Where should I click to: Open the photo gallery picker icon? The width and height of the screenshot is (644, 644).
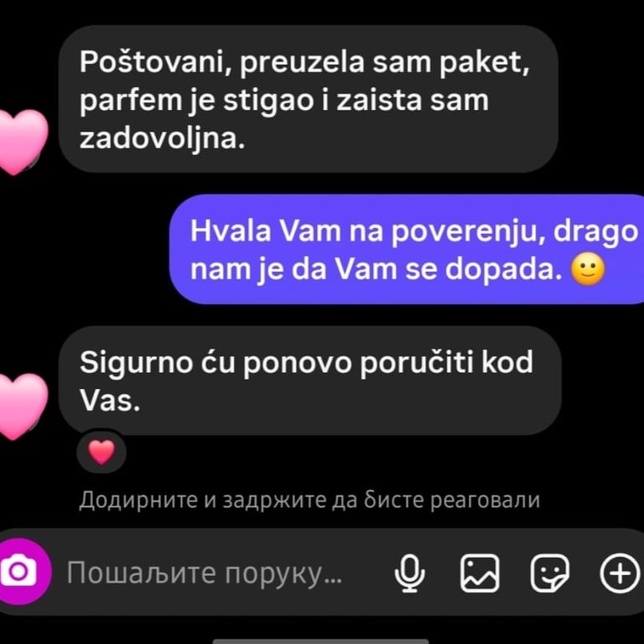(x=480, y=573)
